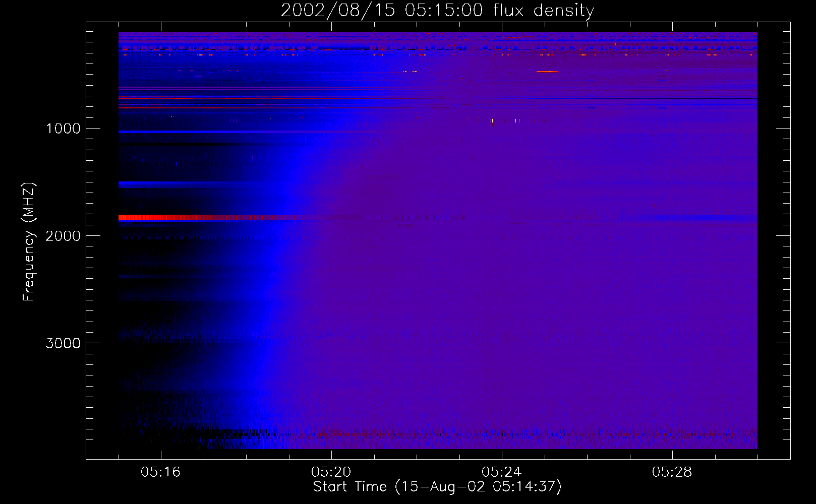Click the x-axis time label 05:24
This screenshot has height=504, width=816.
(x=502, y=472)
